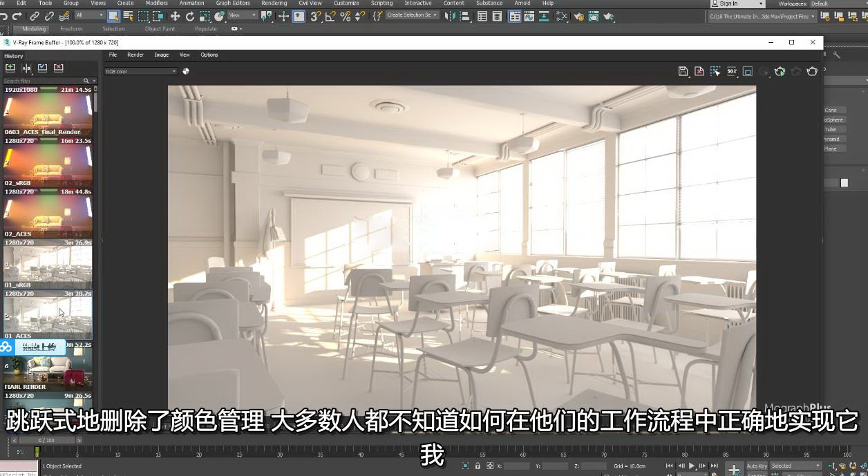Viewport: 868px width, 476px height.
Task: Open the reference coordinate 'View' dropdown
Action: coord(243,15)
